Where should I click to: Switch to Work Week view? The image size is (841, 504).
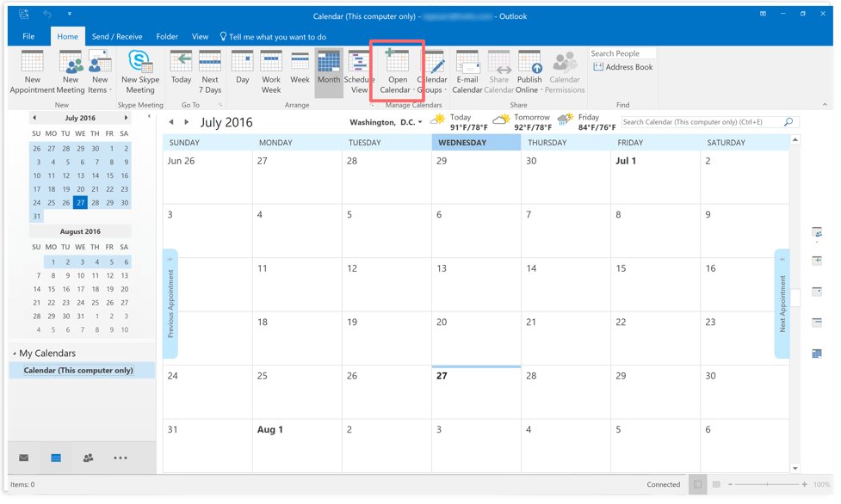(271, 72)
